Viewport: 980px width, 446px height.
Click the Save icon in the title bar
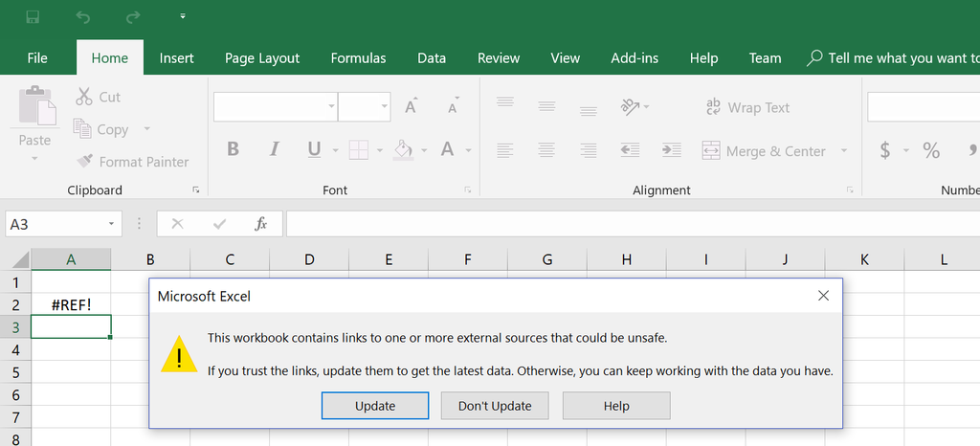(x=33, y=17)
